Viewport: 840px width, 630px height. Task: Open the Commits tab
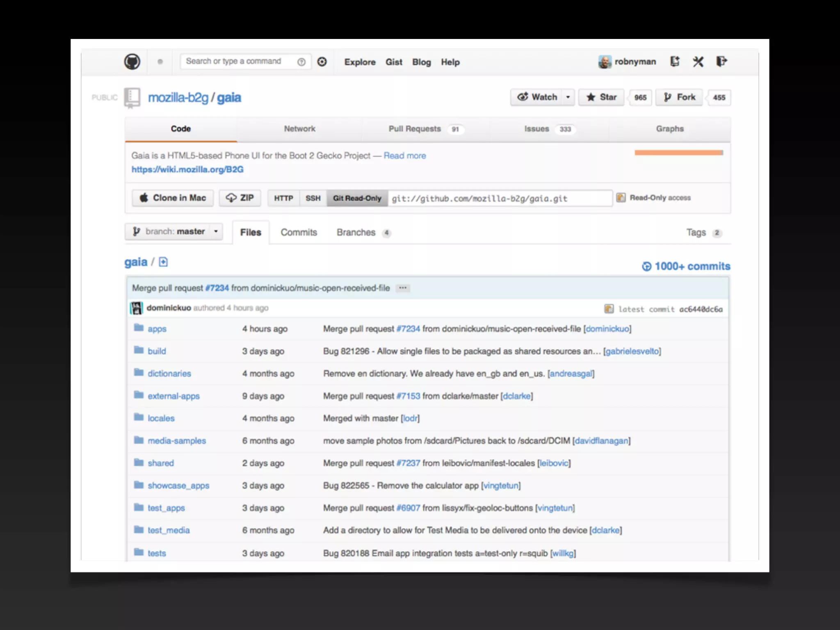click(299, 233)
